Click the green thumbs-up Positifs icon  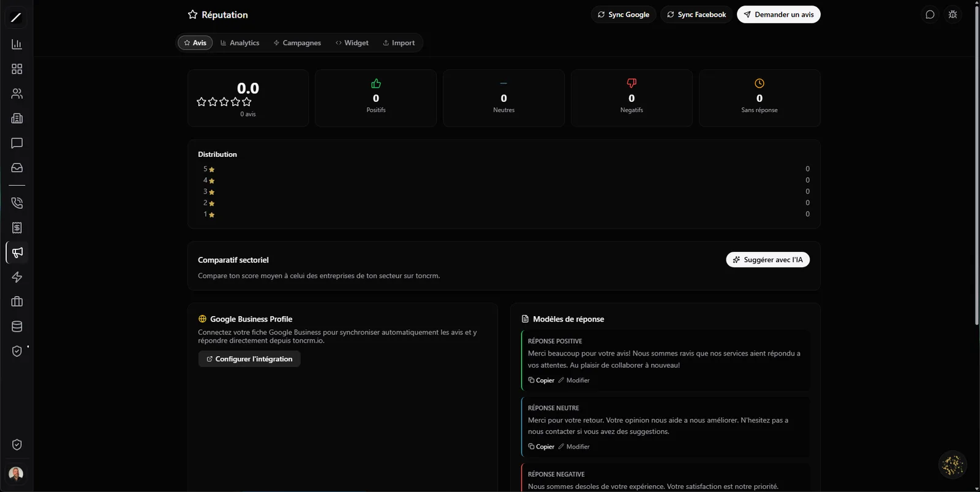376,83
